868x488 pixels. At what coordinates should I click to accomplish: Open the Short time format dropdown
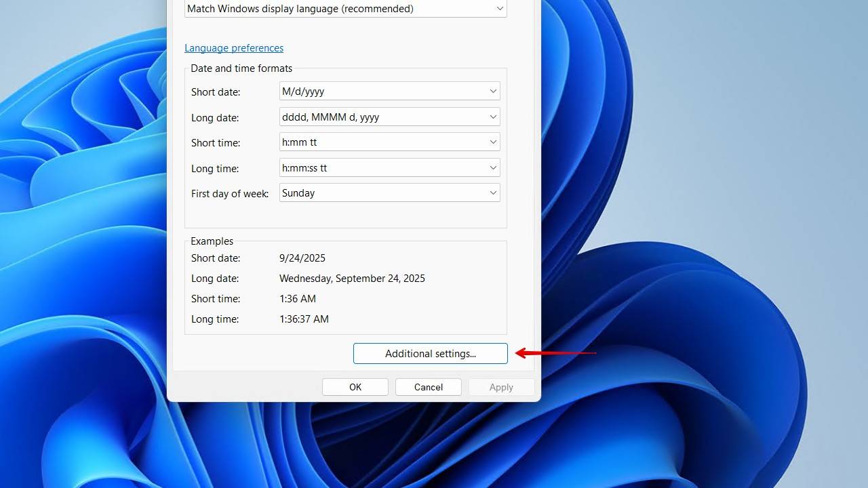pos(492,142)
